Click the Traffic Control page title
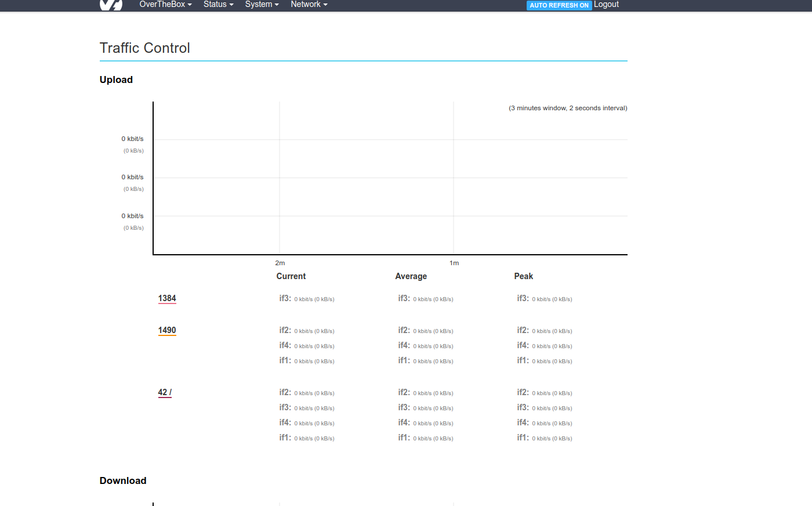This screenshot has height=506, width=812. point(145,48)
